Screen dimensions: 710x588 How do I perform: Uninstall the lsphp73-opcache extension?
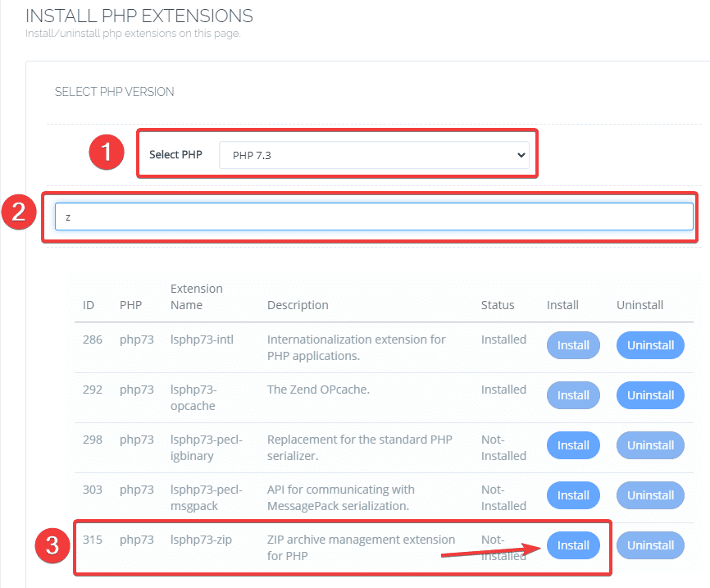pyautogui.click(x=650, y=395)
